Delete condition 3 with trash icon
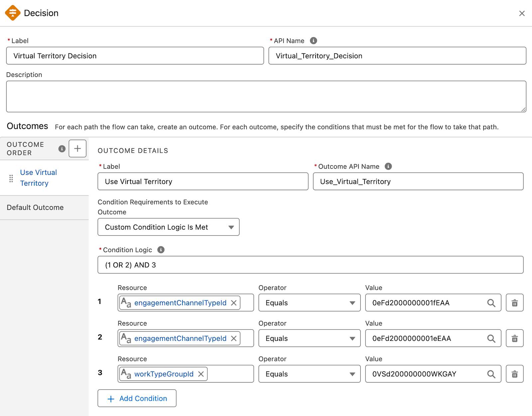 514,374
